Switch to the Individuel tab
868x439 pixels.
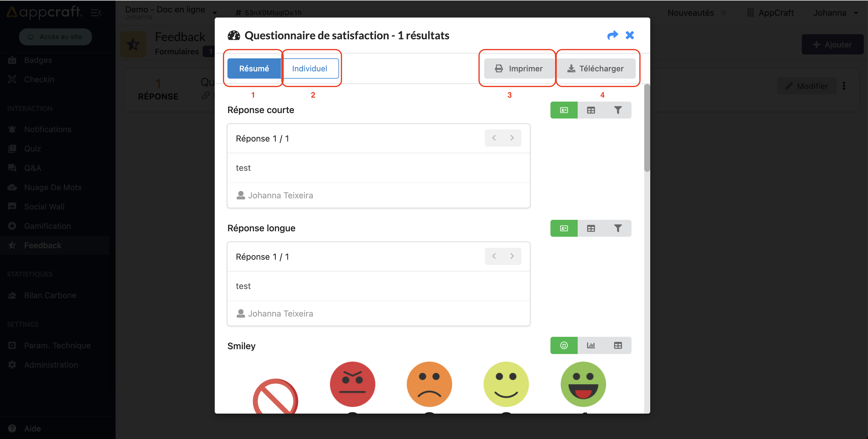310,68
